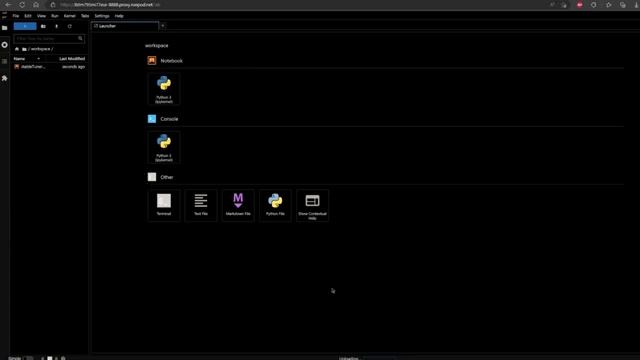Open table of contents sidebar icon
Viewport: 640px width, 360px height.
[4, 61]
